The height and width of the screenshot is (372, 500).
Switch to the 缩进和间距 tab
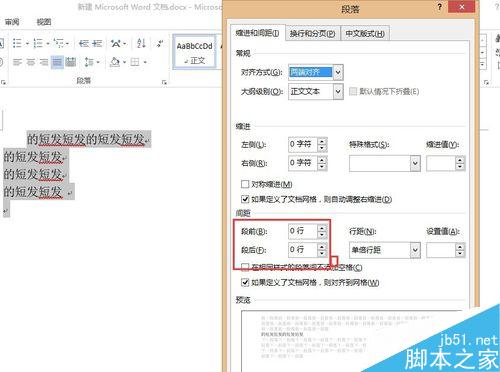(257, 33)
